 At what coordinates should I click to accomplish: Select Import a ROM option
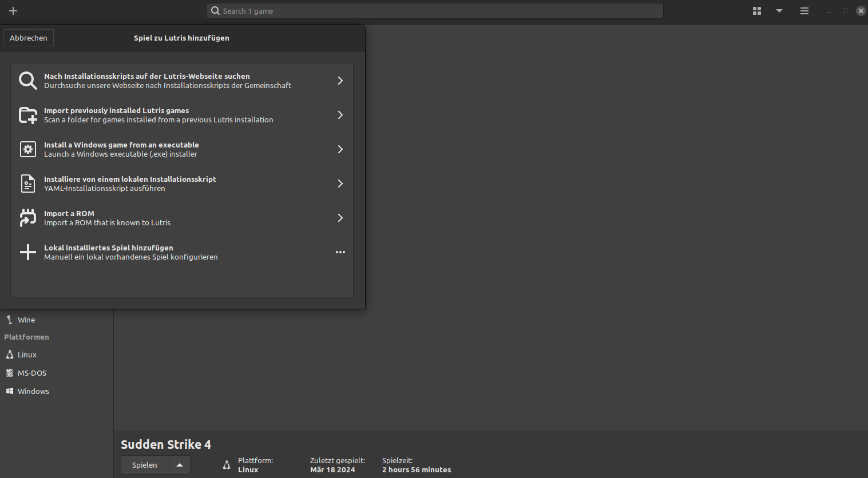(182, 218)
